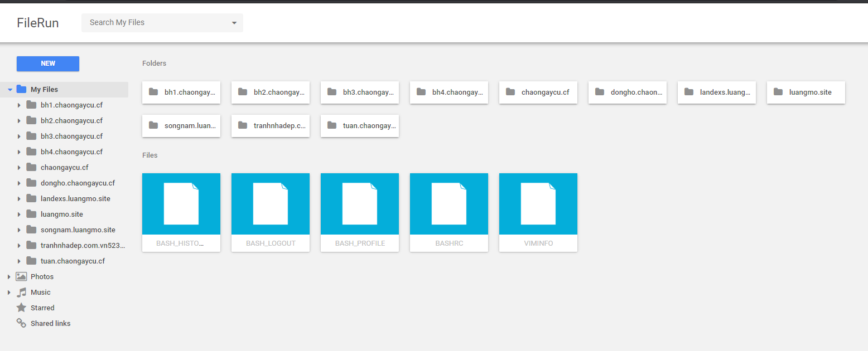Click the folder icon on the bh4.chaongay card

click(421, 92)
